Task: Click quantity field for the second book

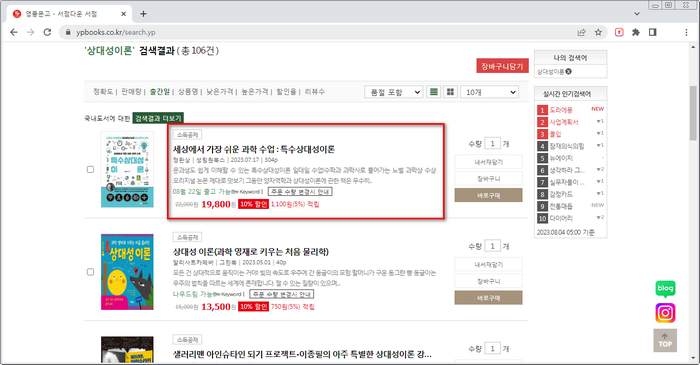Action: 492,246
